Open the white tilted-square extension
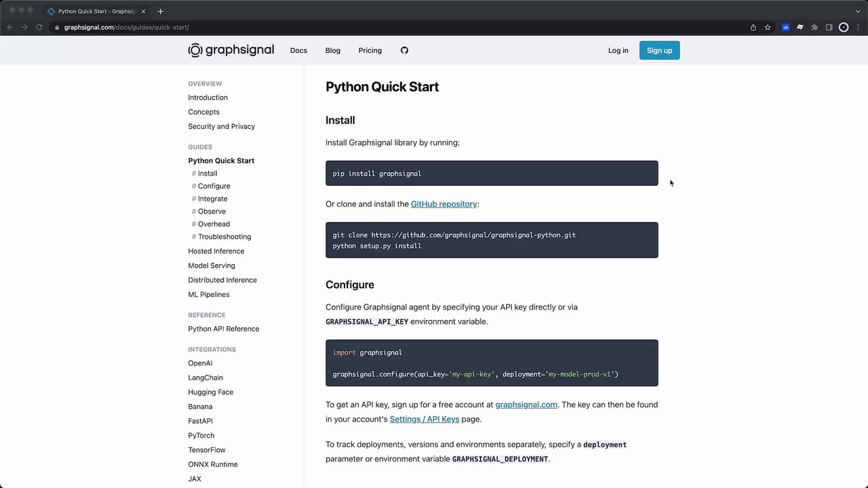 (800, 27)
